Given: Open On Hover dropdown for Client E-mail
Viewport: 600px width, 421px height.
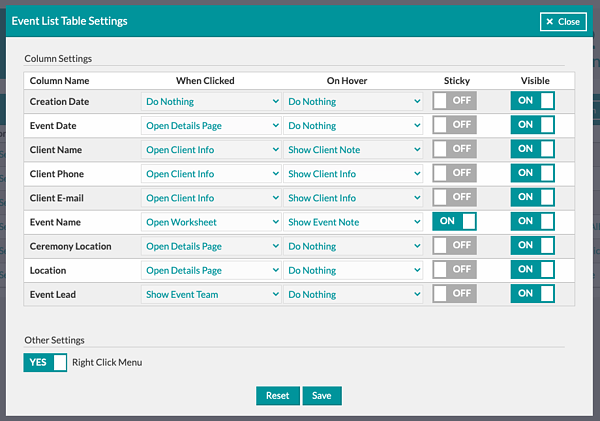Looking at the screenshot, I should (x=354, y=198).
